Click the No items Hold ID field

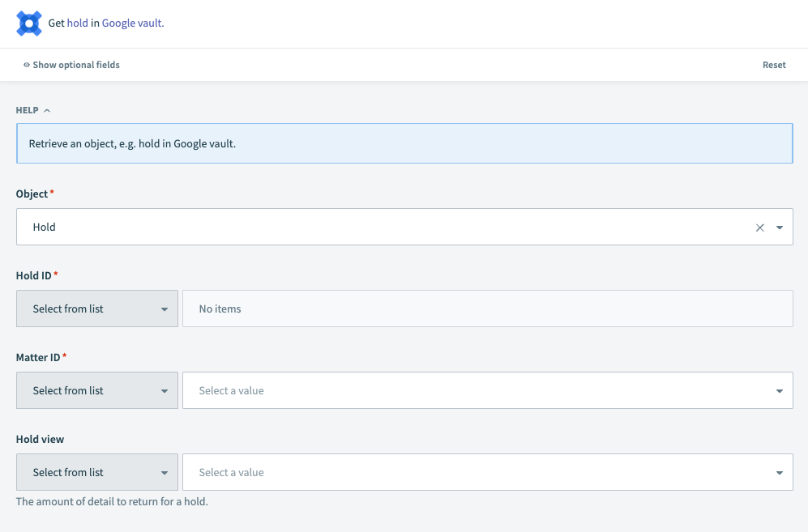tap(486, 309)
